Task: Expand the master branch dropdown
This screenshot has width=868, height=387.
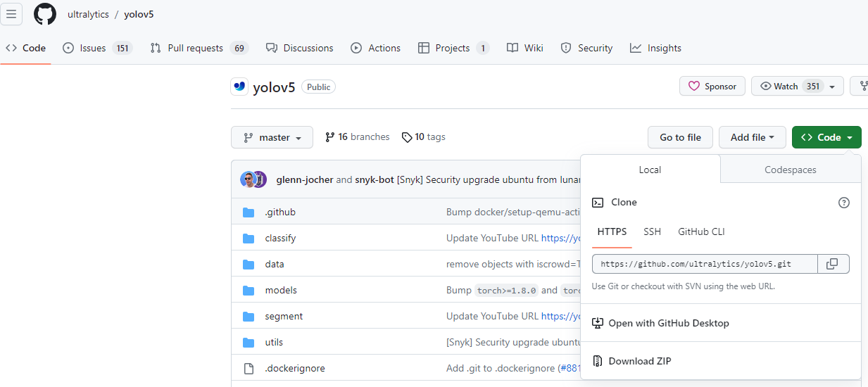Action: pos(272,137)
